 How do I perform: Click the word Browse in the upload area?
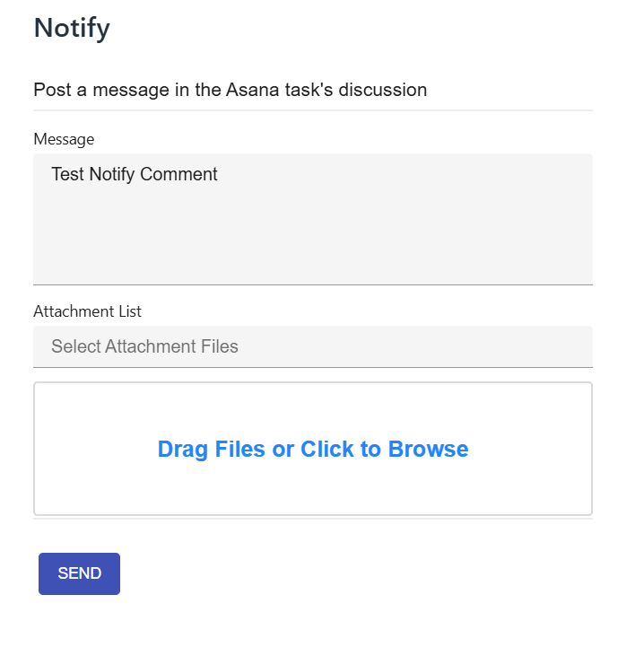coord(428,449)
